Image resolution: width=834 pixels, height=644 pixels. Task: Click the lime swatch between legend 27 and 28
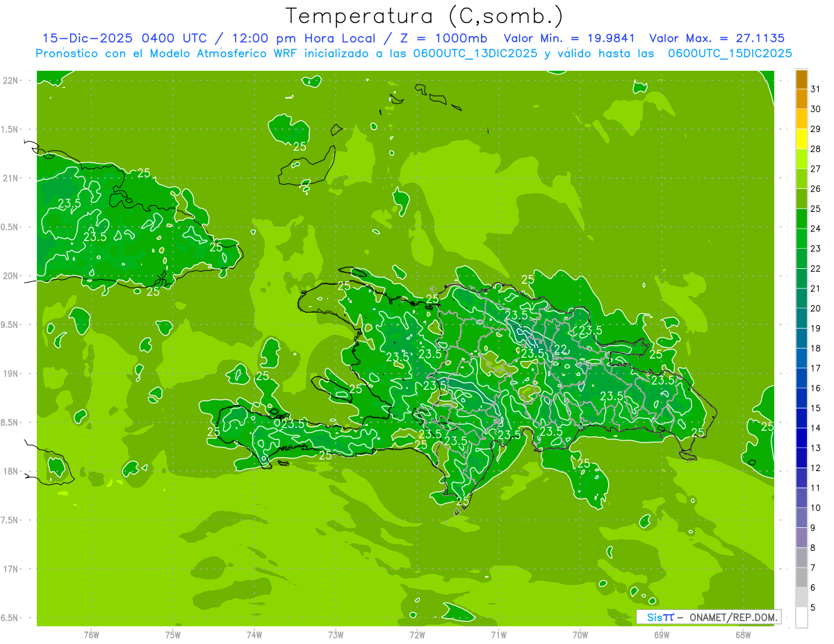coord(801,159)
